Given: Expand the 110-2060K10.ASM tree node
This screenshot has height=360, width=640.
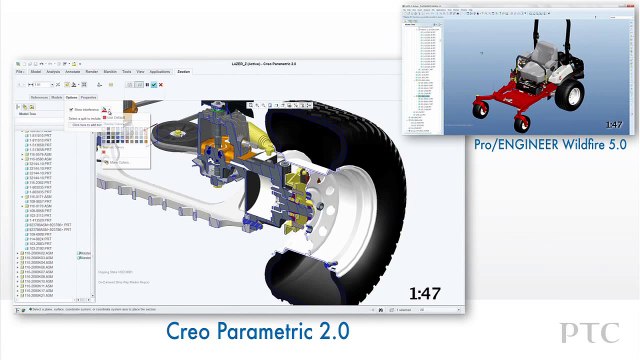Looking at the screenshot, I should pyautogui.click(x=18, y=281).
